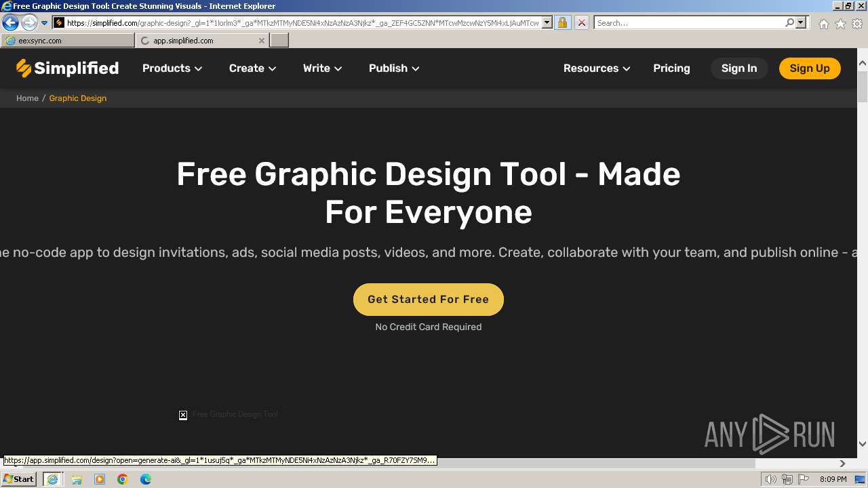868x488 pixels.
Task: Click the search magnifier icon
Action: coord(789,22)
